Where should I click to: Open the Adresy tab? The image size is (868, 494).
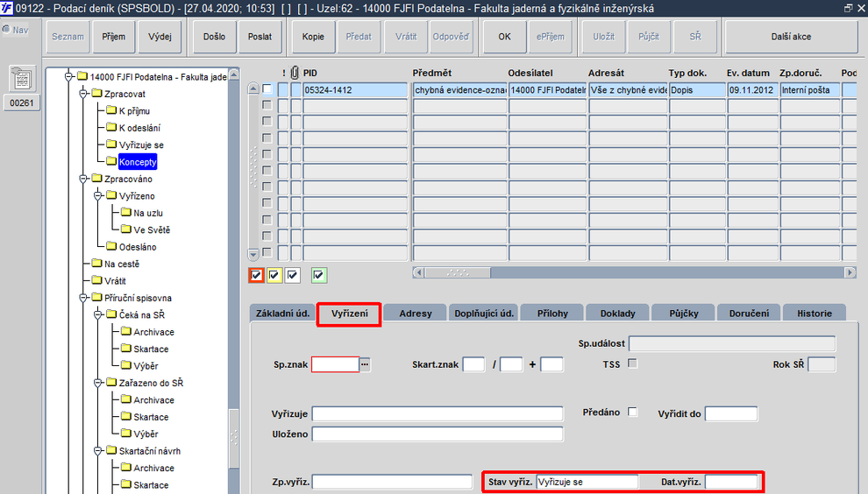point(416,313)
